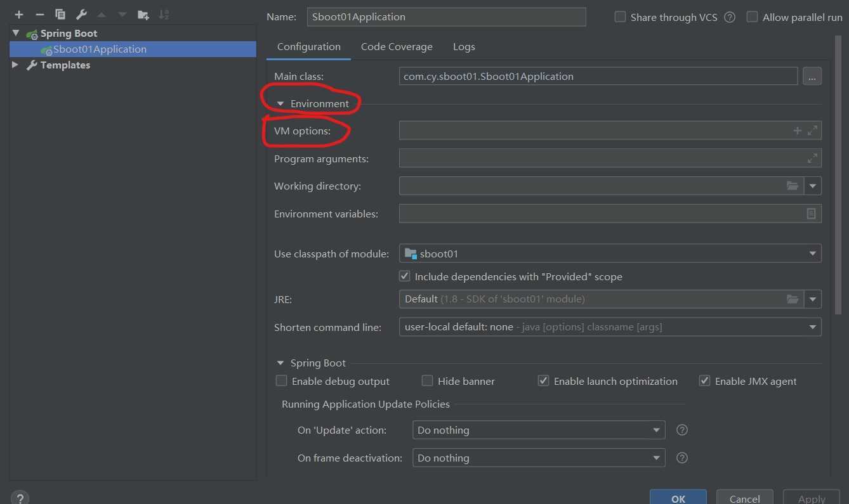The image size is (849, 504).
Task: Switch to the Configuration tab
Action: pos(309,46)
